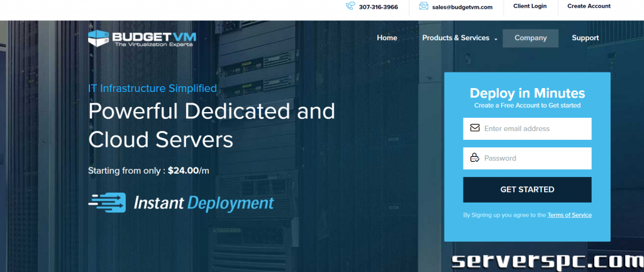Click the envelope icon beside the sales email
Screen dimensions: 644x272
tap(423, 7)
